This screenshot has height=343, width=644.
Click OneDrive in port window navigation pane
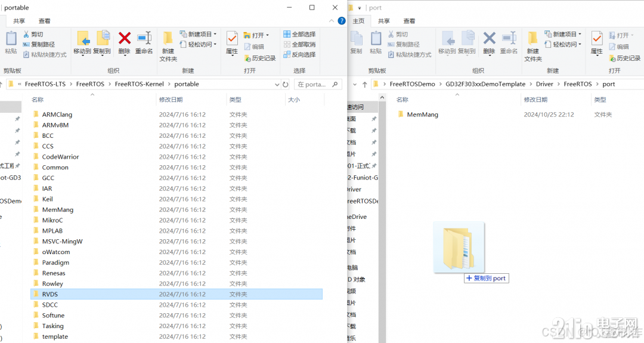pyautogui.click(x=357, y=217)
